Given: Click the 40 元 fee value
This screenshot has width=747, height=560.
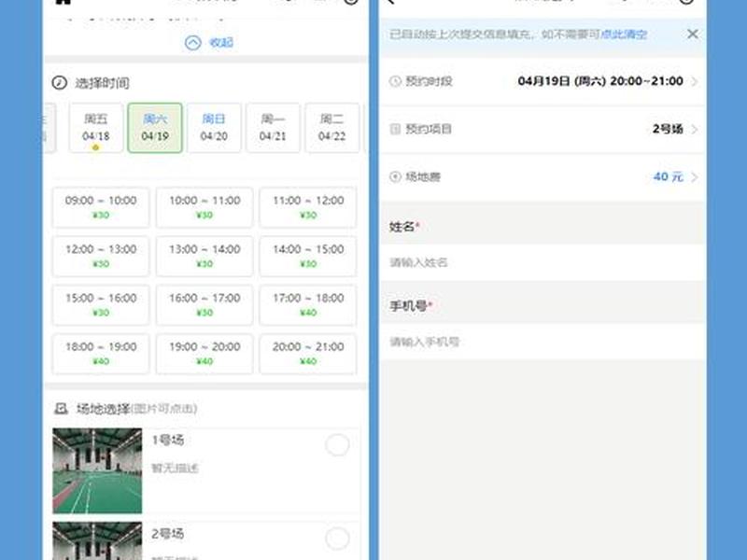Looking at the screenshot, I should tap(668, 177).
